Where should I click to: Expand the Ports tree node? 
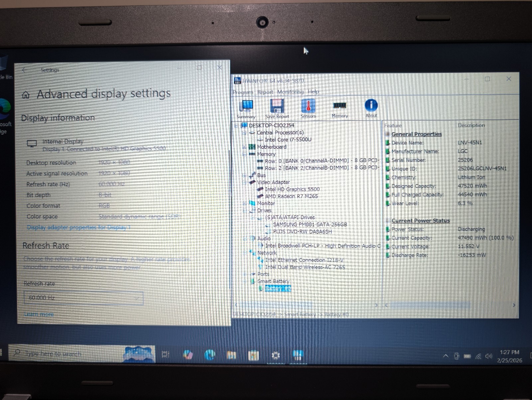(245, 274)
